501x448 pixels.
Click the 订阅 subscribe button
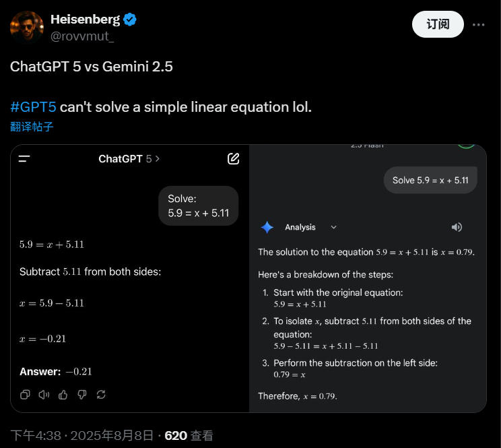coord(438,24)
